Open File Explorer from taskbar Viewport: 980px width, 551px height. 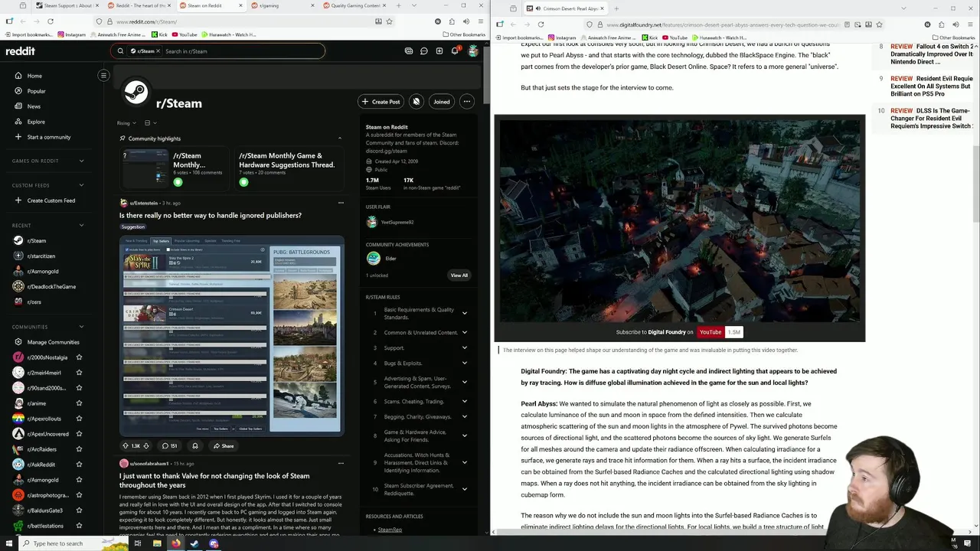156,543
